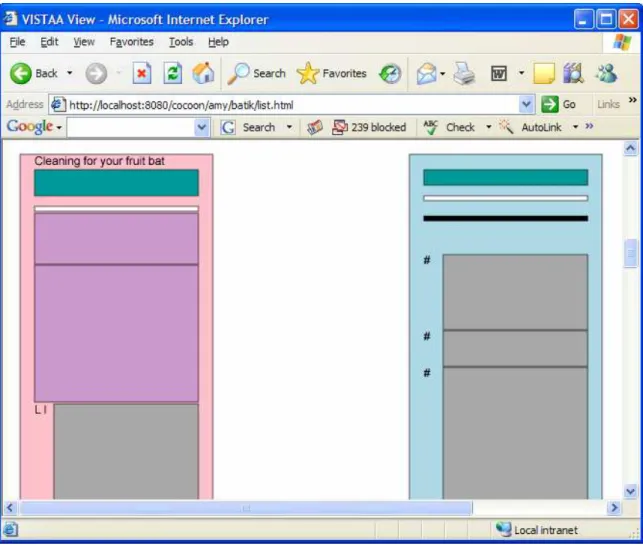Open the Research toolbar icon
Screen dimensions: 643x546
tap(574, 73)
